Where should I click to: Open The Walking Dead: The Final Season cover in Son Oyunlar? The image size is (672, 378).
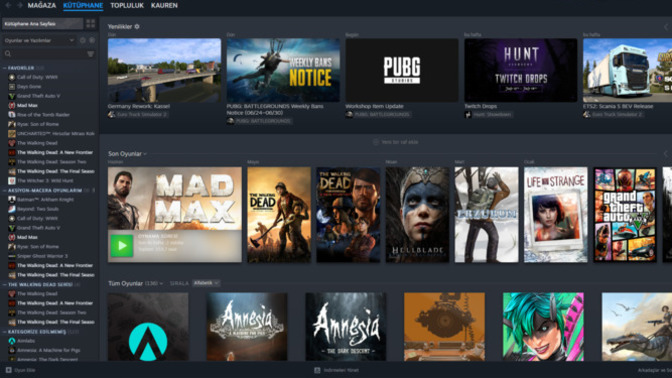[x=279, y=214]
